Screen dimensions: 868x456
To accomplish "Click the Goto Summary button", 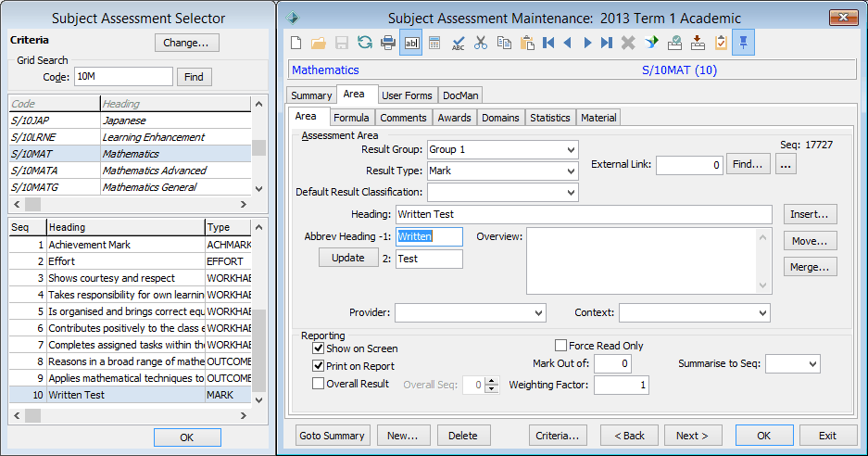I will [333, 436].
